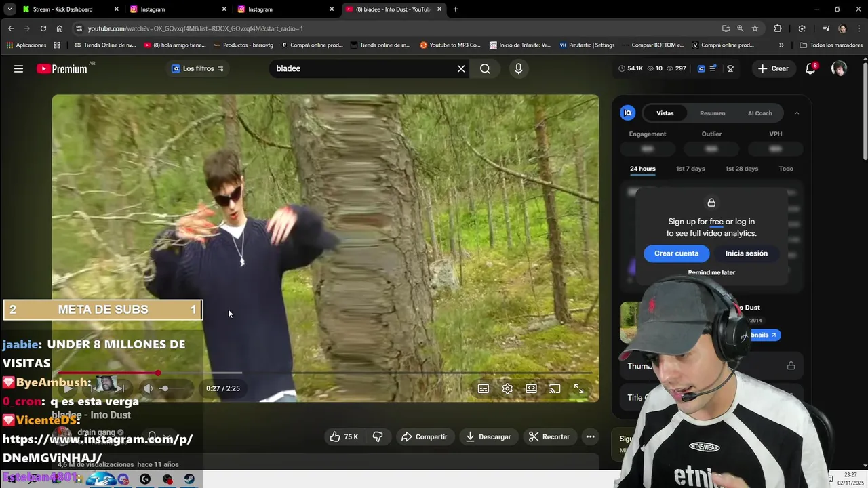Viewport: 868px width, 488px height.
Task: Open Steam from taskbar
Action: [189, 479]
